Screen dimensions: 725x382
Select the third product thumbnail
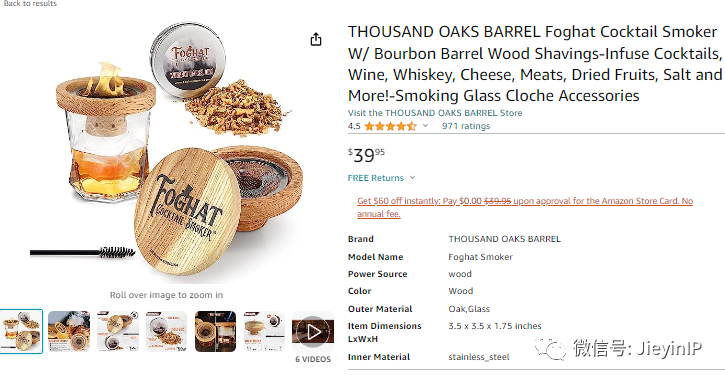point(118,332)
